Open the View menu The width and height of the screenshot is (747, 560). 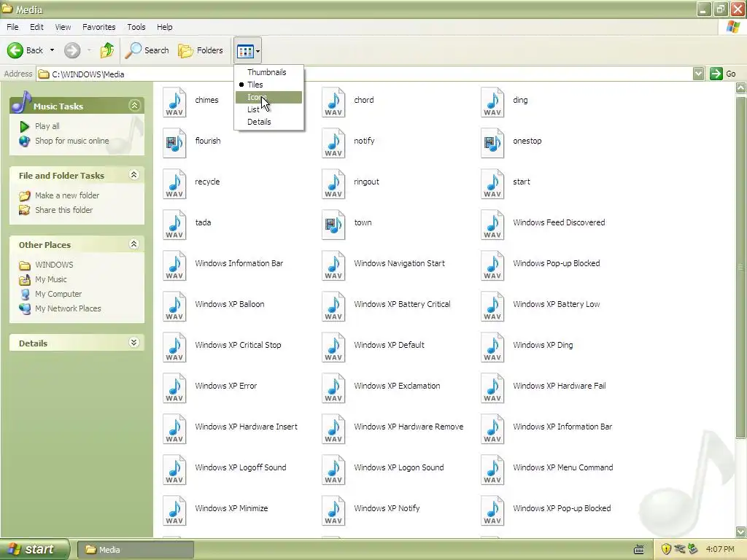pyautogui.click(x=63, y=27)
